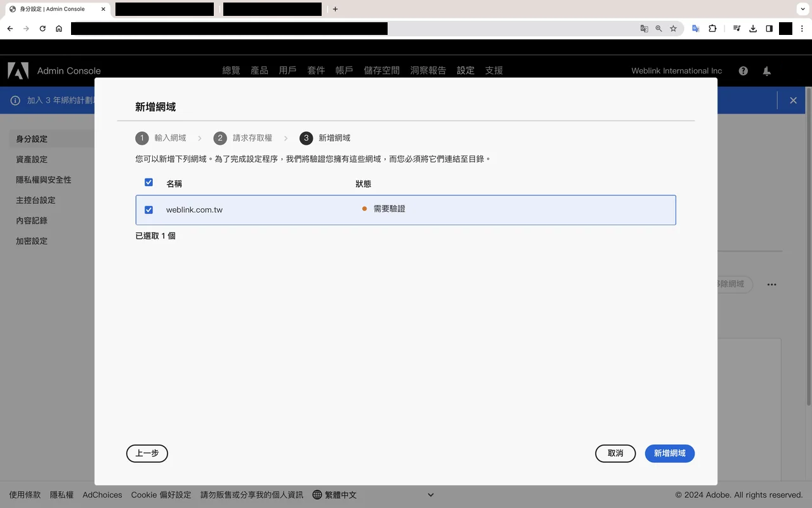Select 資產設定 in the sidebar

pyautogui.click(x=32, y=159)
